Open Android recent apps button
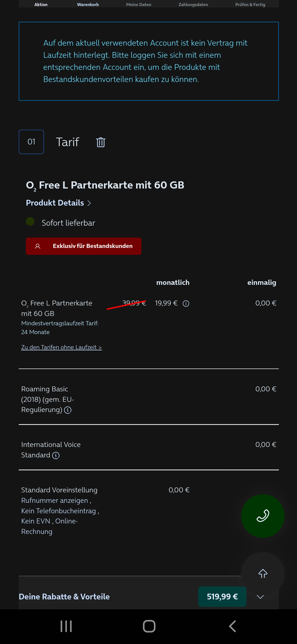297x644 pixels. [x=66, y=626]
